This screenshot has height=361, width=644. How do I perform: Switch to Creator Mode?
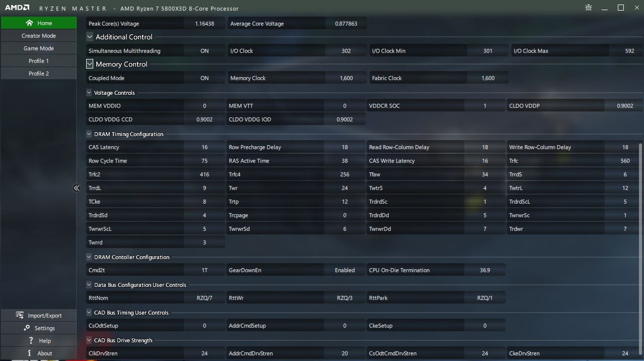(x=39, y=36)
